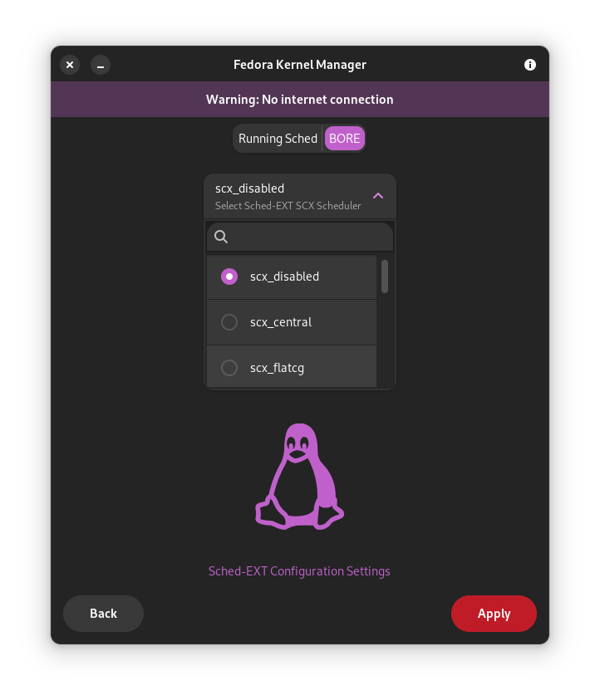
Task: Click the scheduler search input field
Action: click(x=300, y=237)
